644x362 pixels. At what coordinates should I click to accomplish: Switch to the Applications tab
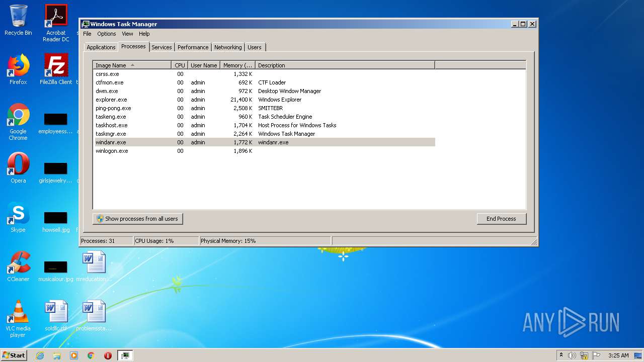(101, 47)
